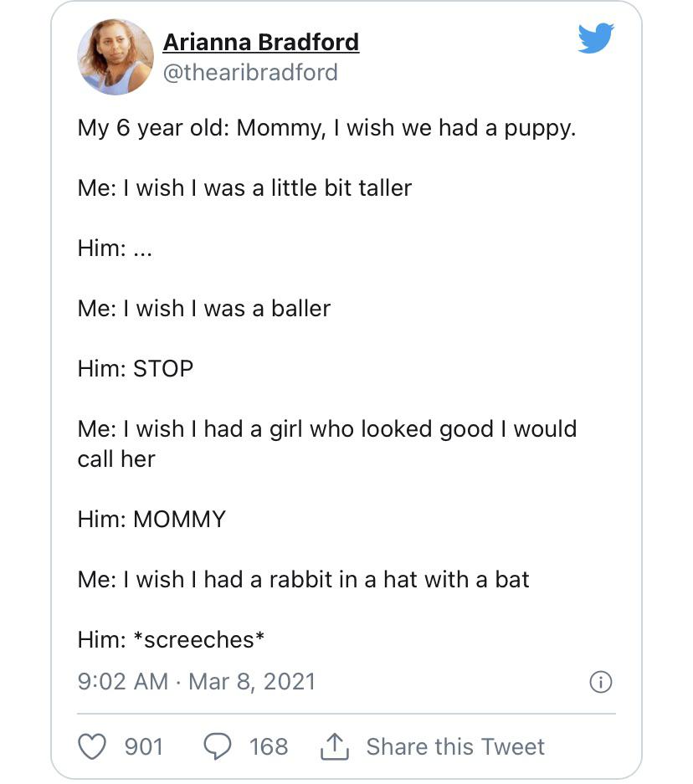Select the "girl who looked good" line
Screen dimensions: 693x784
coord(326,429)
